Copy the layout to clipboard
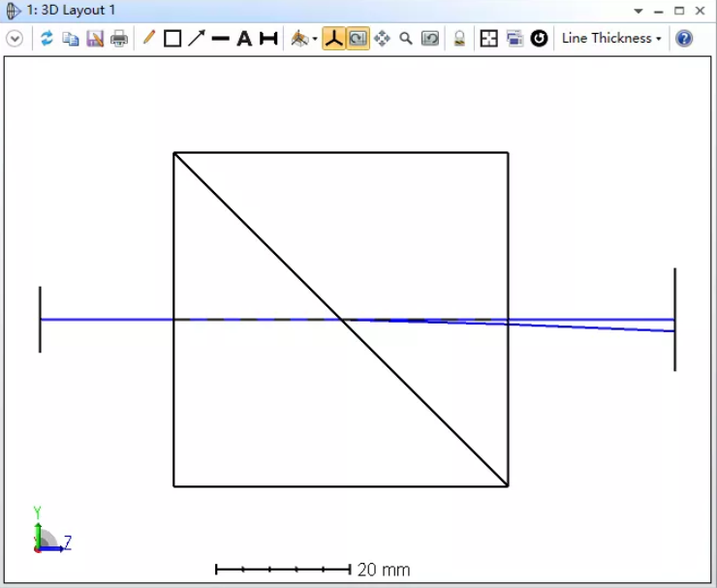 71,39
